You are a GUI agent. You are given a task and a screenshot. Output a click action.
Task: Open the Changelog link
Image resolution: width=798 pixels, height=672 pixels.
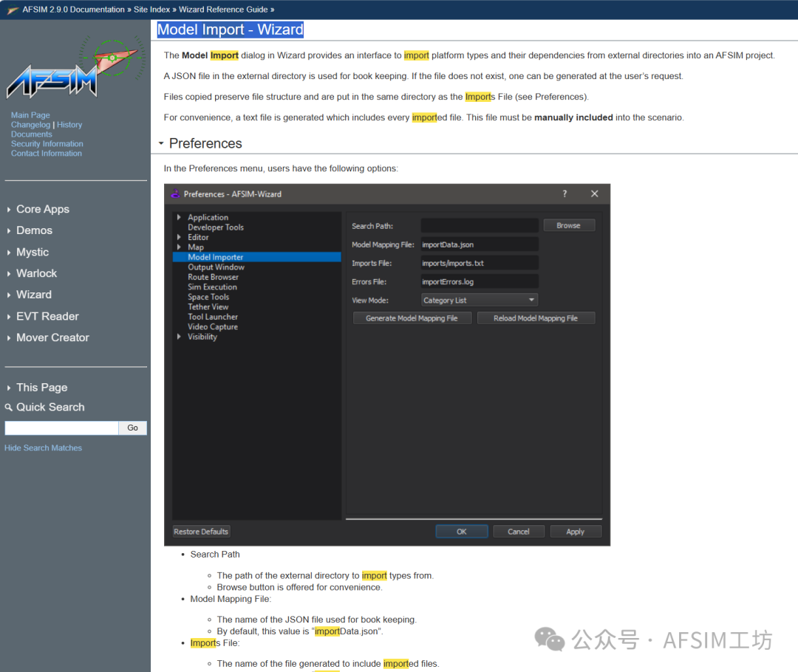pyautogui.click(x=30, y=125)
